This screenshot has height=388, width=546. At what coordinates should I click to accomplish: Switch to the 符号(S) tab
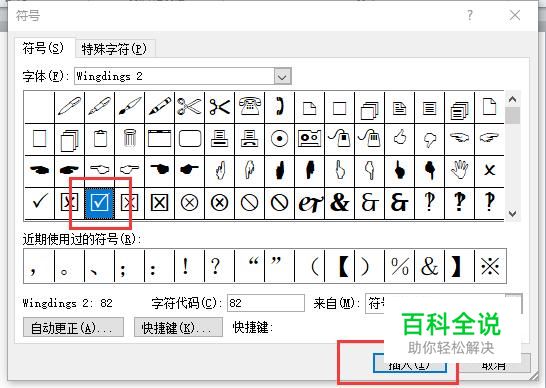tap(43, 48)
